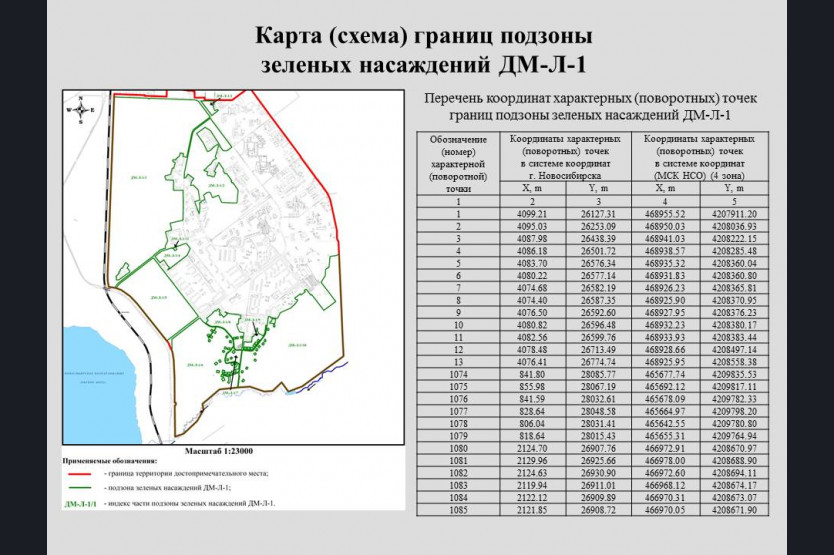This screenshot has width=834, height=555.
Task: Click cell value 468955.52
Action: (665, 214)
